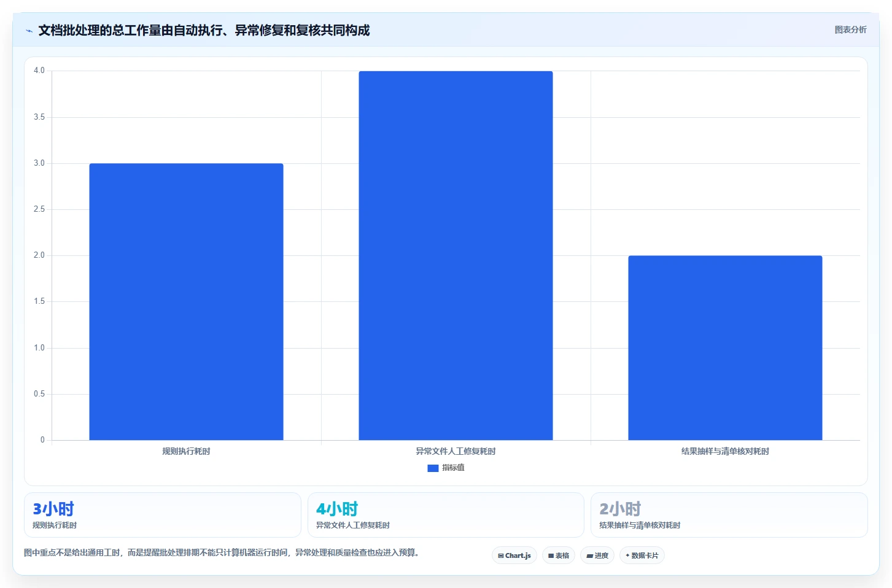
Task: Click the 结果抽样与清单核对耗时 bar
Action: [725, 347]
